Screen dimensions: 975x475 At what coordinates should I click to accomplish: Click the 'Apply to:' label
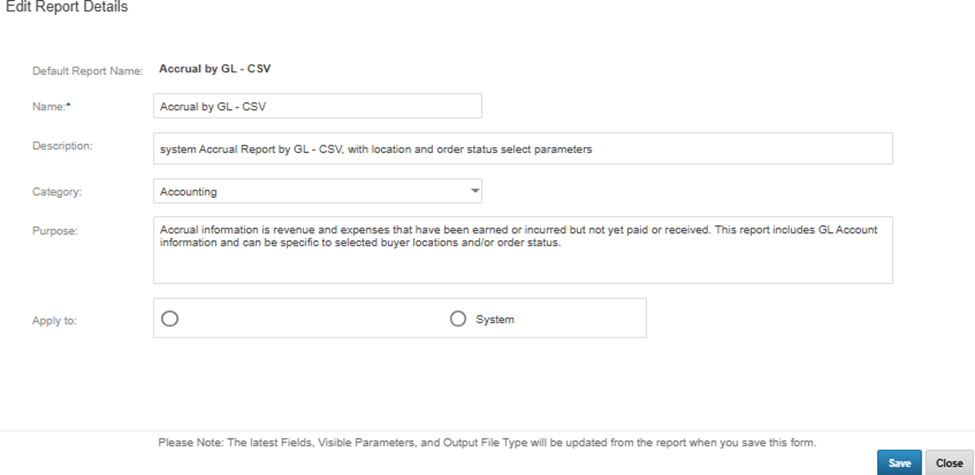pos(54,320)
